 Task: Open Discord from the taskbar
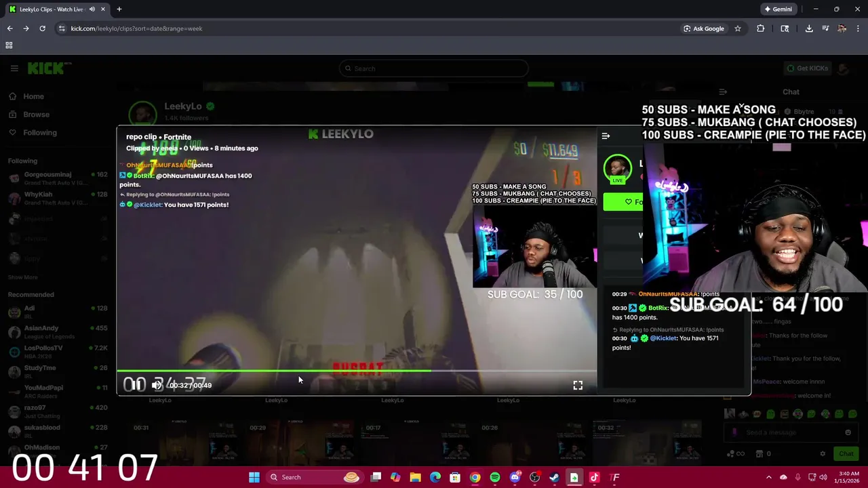(515, 477)
